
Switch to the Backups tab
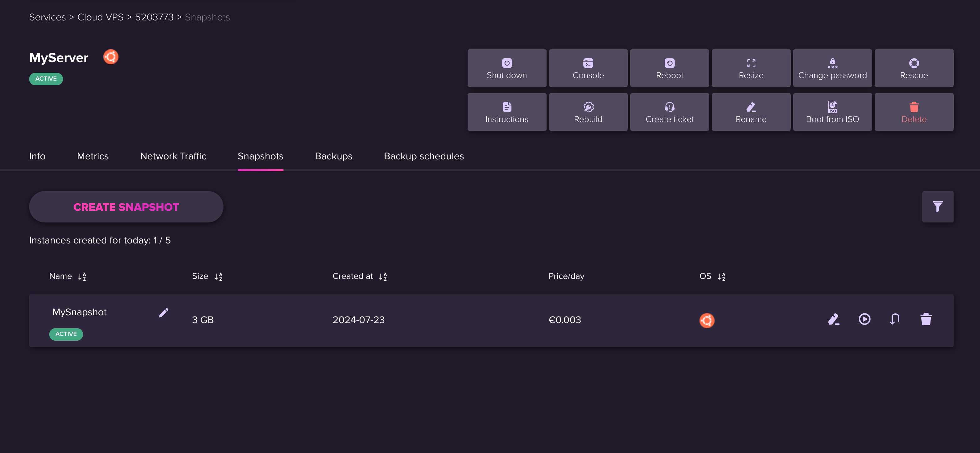click(x=334, y=157)
